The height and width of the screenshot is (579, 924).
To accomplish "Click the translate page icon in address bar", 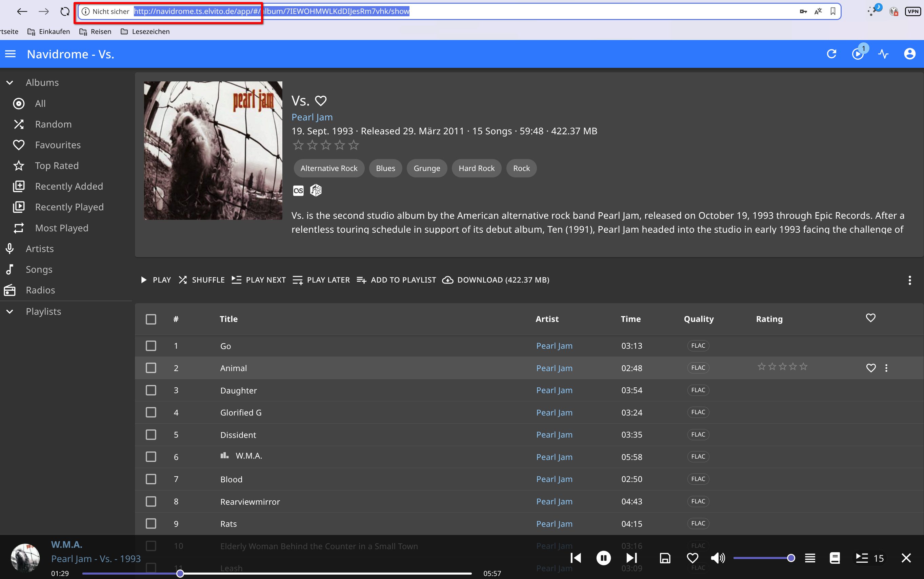I will (818, 12).
